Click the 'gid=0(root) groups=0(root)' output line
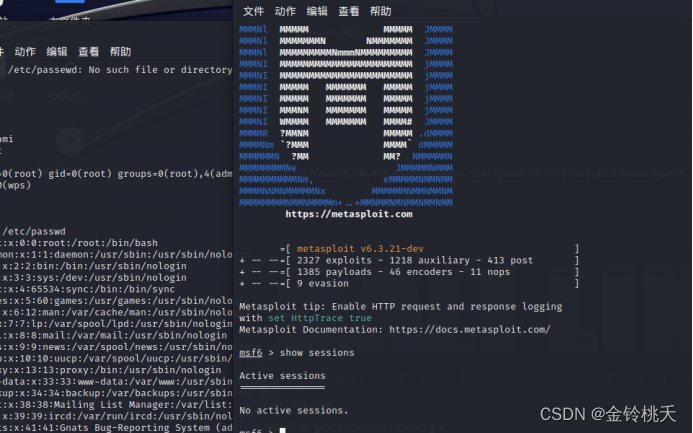The height and width of the screenshot is (433, 693). coord(116,174)
